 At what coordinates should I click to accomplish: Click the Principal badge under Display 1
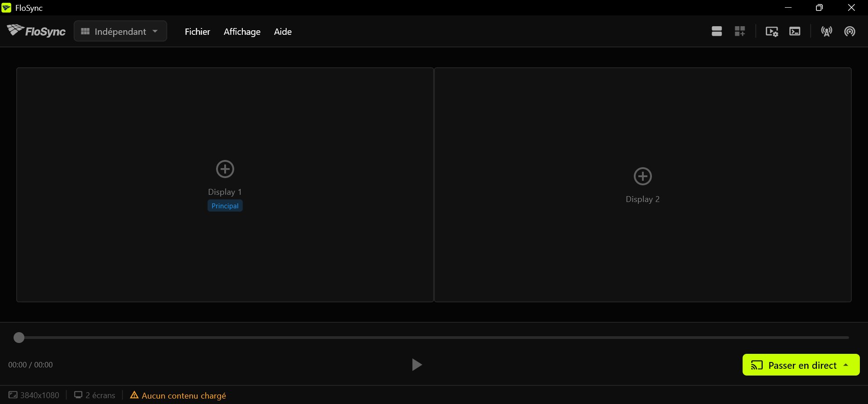point(225,206)
